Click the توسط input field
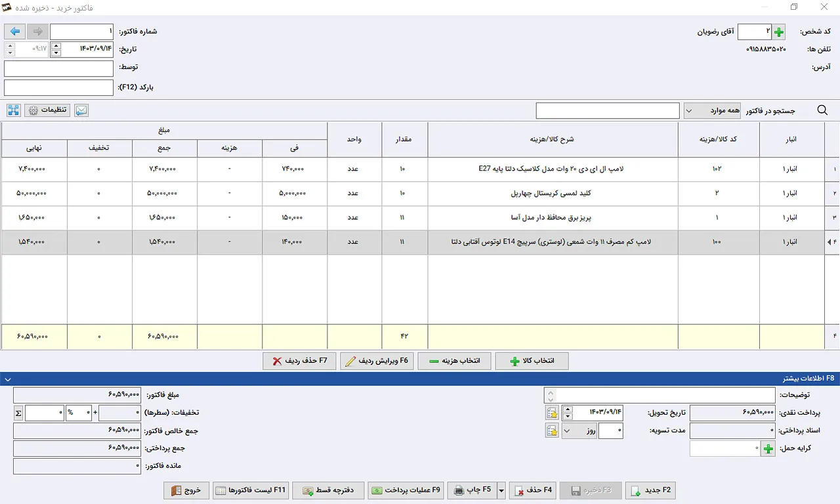The image size is (840, 504). coord(58,68)
